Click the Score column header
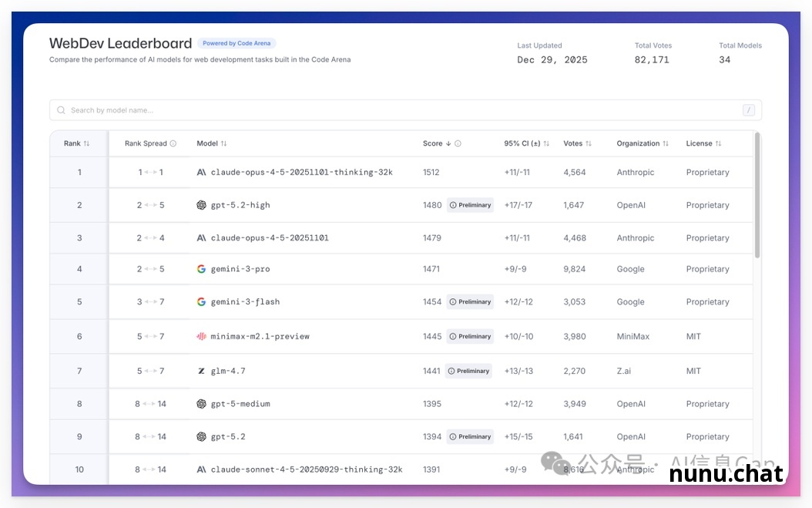The width and height of the screenshot is (812, 508). pos(432,143)
